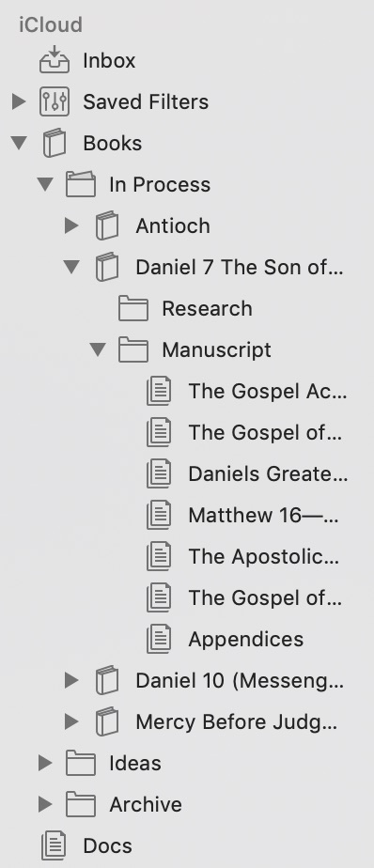374x868 pixels.
Task: Select the Books book icon
Action: click(55, 143)
